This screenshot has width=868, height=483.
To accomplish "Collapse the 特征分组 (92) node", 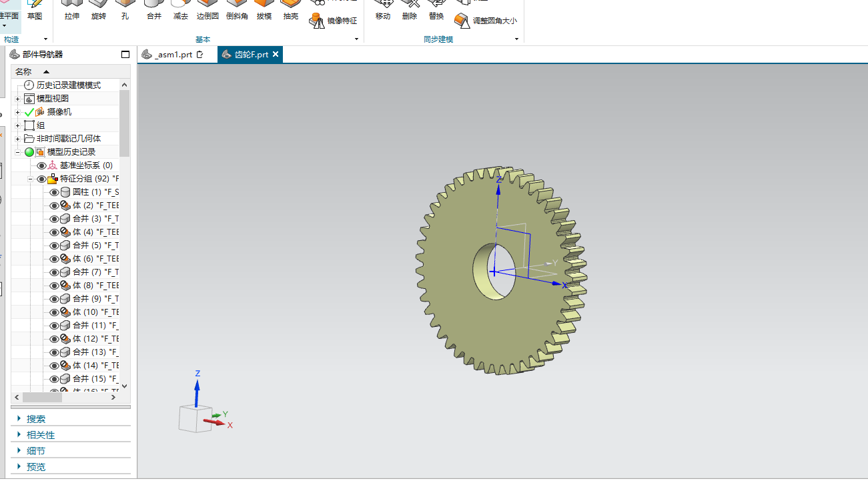I will 31,179.
